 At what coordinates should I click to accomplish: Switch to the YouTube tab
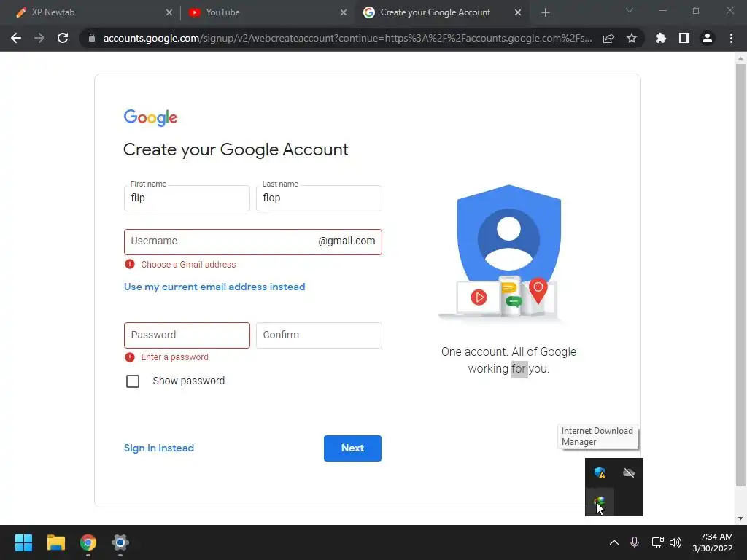click(x=267, y=12)
